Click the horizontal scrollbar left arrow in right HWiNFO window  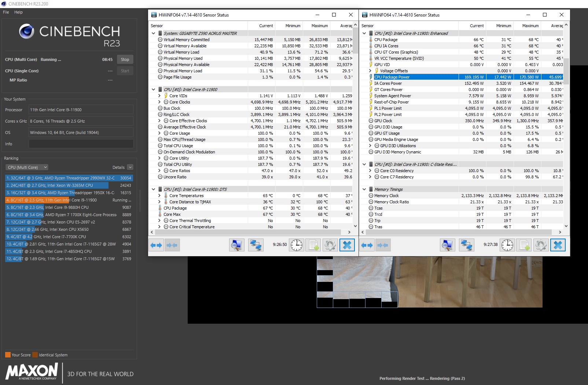click(x=363, y=232)
